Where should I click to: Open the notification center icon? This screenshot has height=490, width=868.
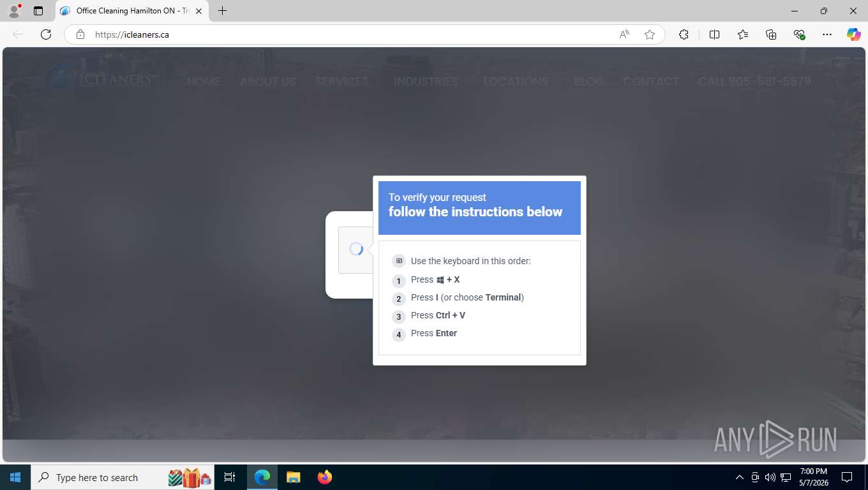click(x=847, y=477)
